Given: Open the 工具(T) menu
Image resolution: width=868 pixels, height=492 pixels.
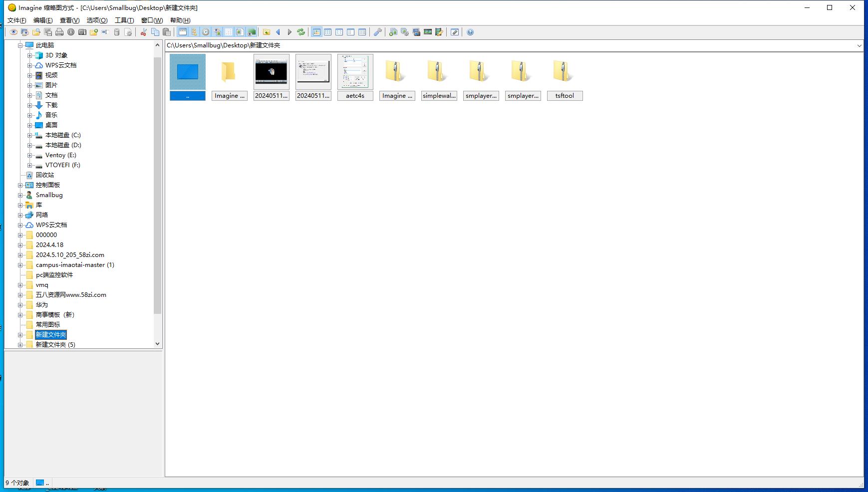Looking at the screenshot, I should 124,20.
